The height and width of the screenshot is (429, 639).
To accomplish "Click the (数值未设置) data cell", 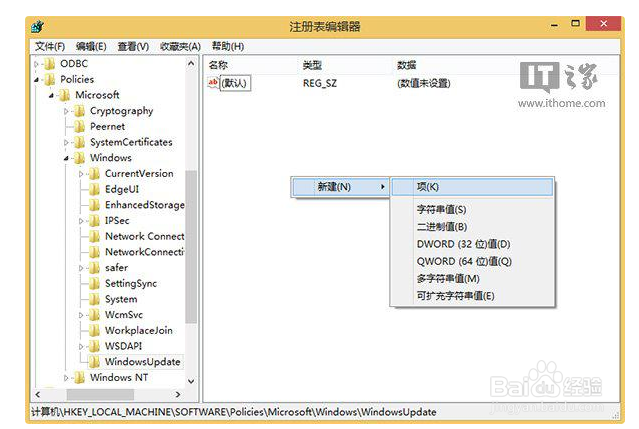I will coord(424,83).
